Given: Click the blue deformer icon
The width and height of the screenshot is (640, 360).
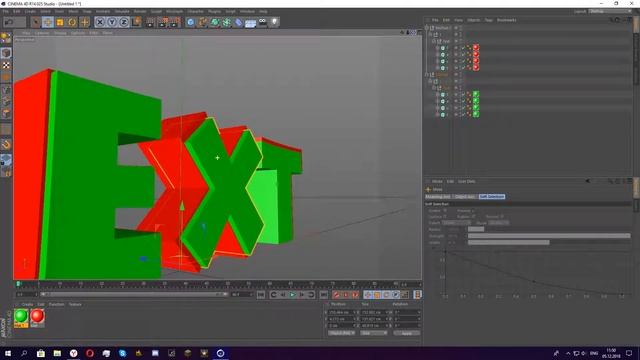Looking at the screenshot, I should pos(238,22).
